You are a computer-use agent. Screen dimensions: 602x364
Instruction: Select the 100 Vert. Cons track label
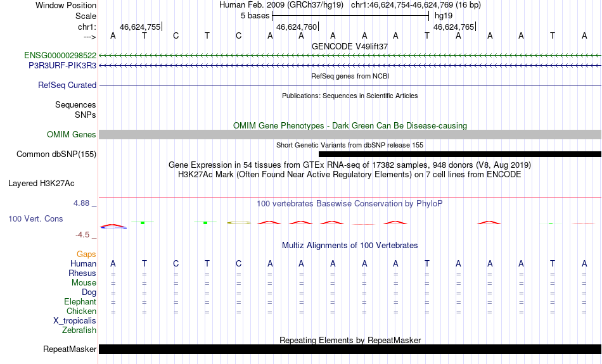coord(35,218)
